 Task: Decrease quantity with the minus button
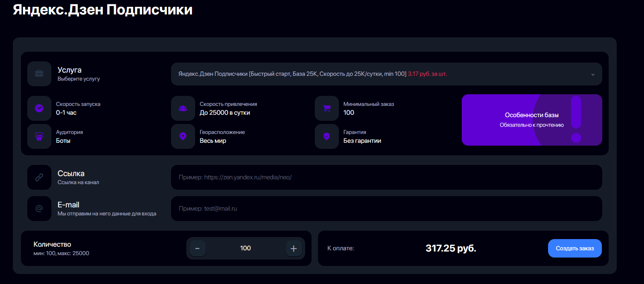198,248
